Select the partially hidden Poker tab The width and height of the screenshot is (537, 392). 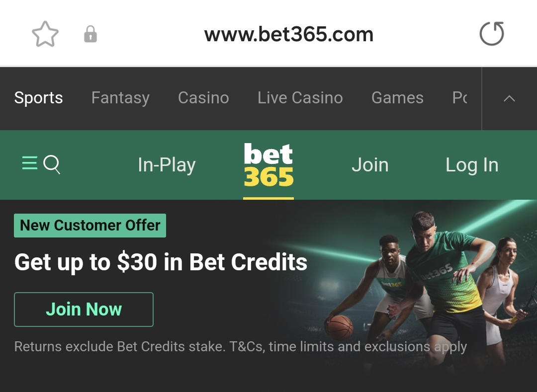459,98
